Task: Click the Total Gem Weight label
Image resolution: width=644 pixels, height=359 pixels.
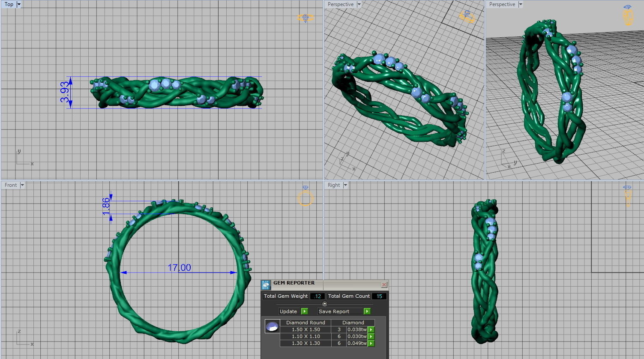Action: coord(286,296)
